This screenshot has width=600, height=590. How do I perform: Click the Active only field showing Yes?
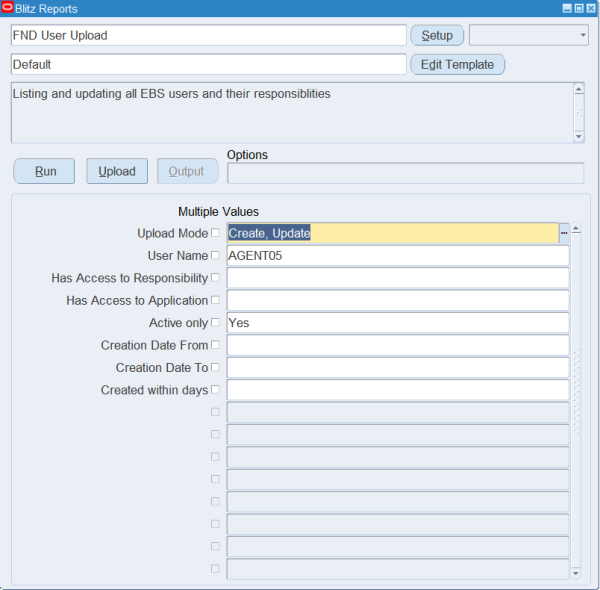[398, 323]
